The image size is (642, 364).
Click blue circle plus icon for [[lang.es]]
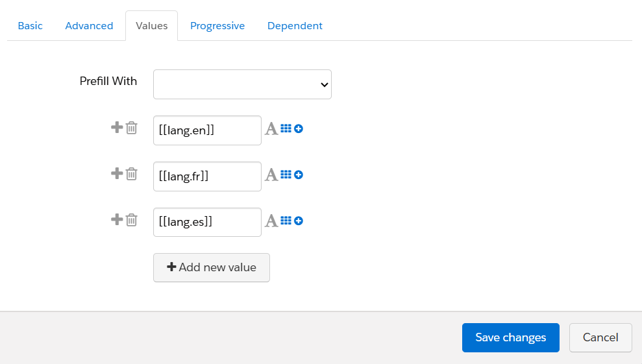[x=299, y=221]
